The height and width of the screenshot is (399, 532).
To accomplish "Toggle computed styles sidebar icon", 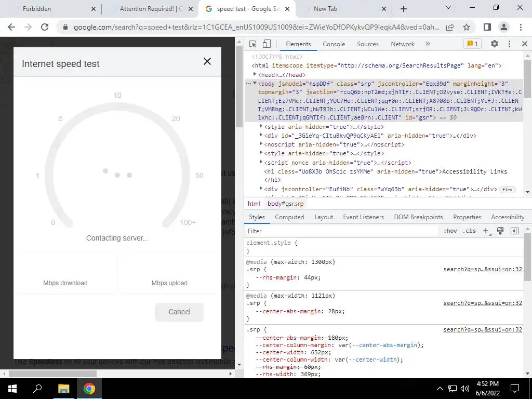I will tap(514, 231).
